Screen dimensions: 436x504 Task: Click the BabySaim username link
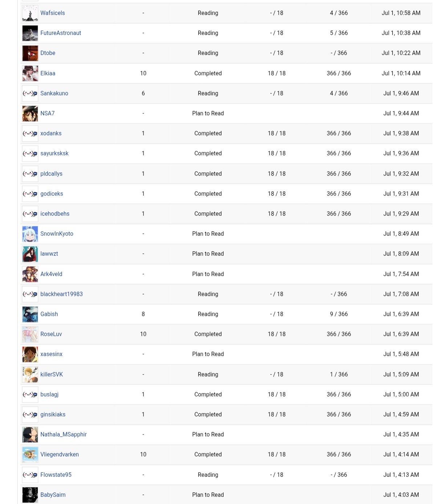(x=53, y=495)
